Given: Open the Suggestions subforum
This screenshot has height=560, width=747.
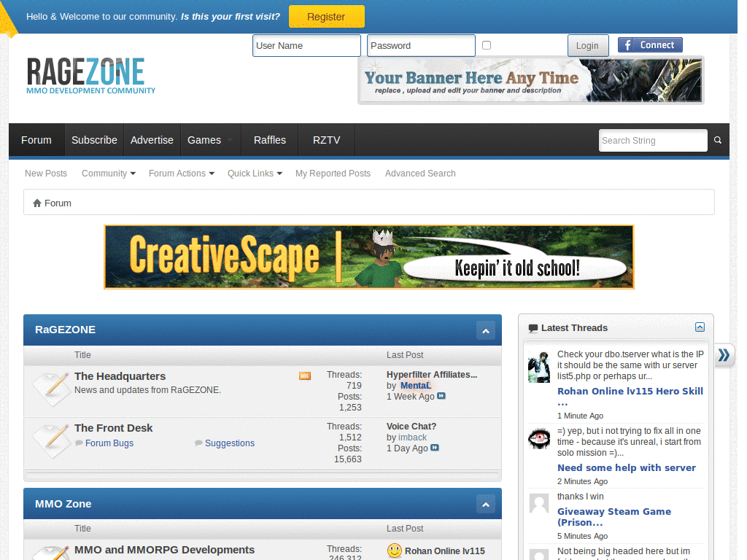Looking at the screenshot, I should (x=230, y=443).
